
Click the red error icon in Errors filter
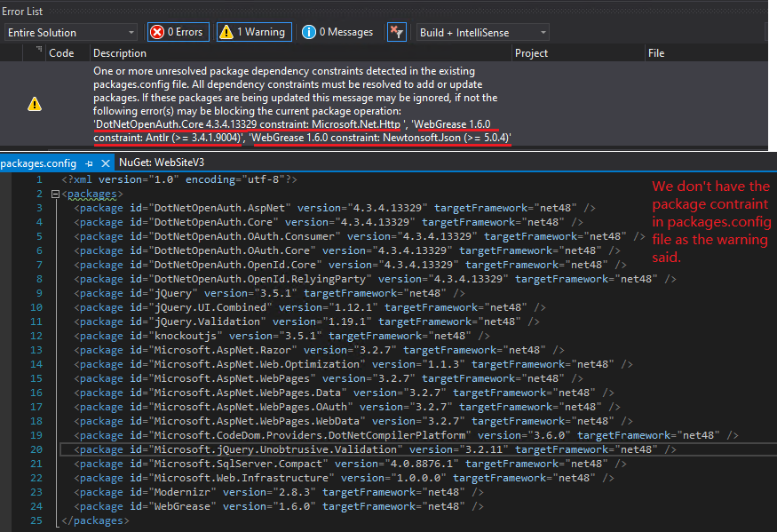point(157,32)
